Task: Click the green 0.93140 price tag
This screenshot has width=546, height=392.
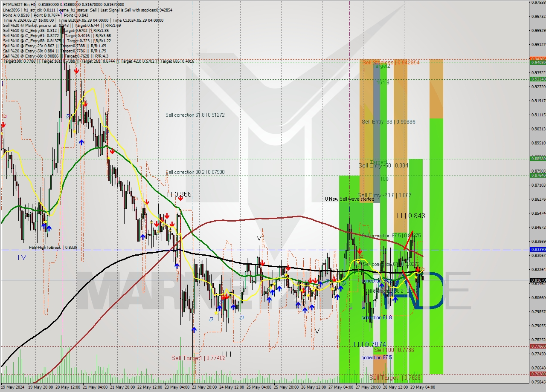Action: [537, 79]
